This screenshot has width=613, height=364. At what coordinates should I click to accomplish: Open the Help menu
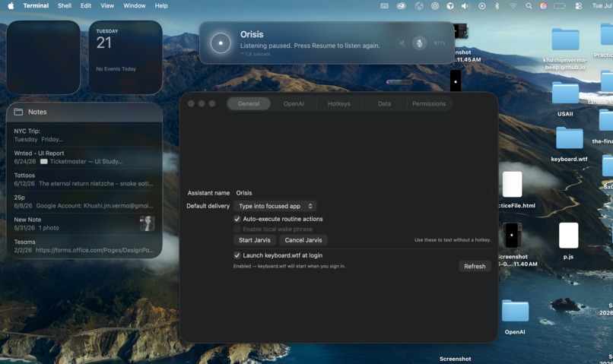(161, 6)
